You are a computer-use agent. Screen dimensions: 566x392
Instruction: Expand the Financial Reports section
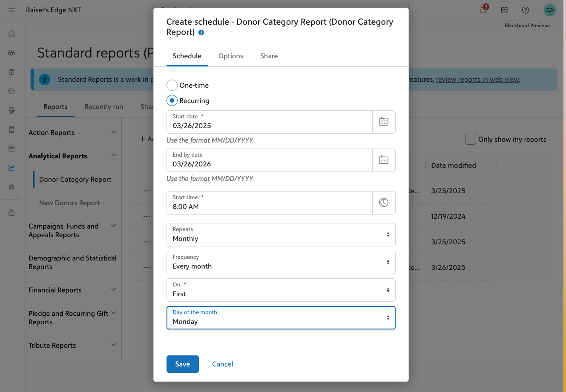coord(72,290)
